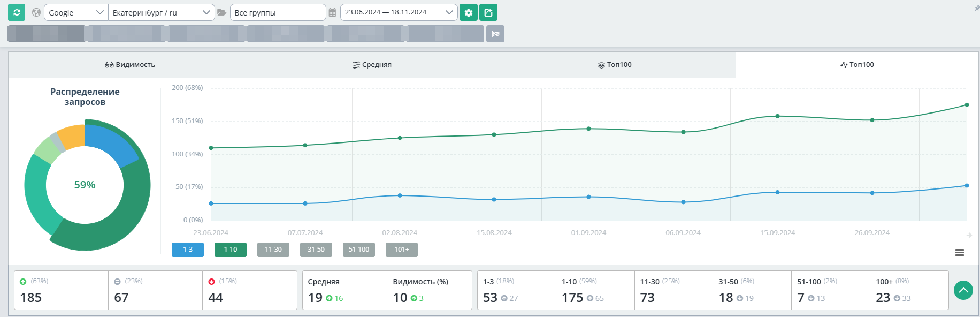Click the green scroll-to-top arrow button
This screenshot has width=980, height=317.
[x=963, y=290]
